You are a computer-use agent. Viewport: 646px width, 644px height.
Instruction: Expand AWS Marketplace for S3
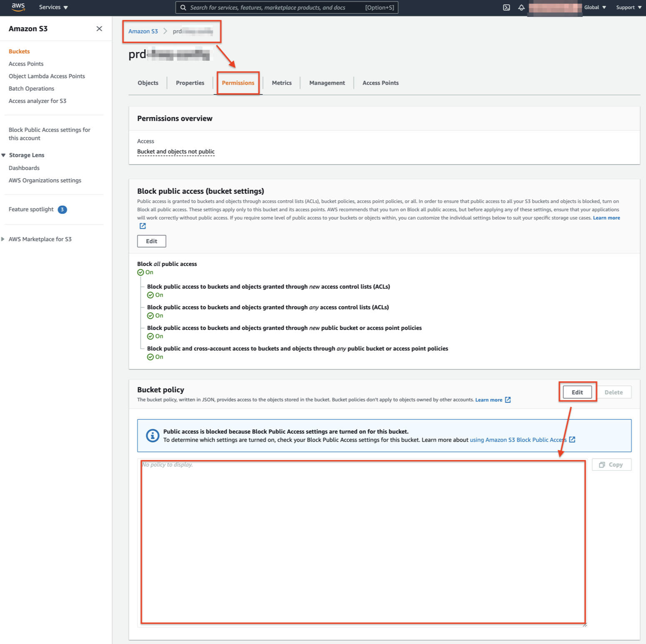[3, 239]
